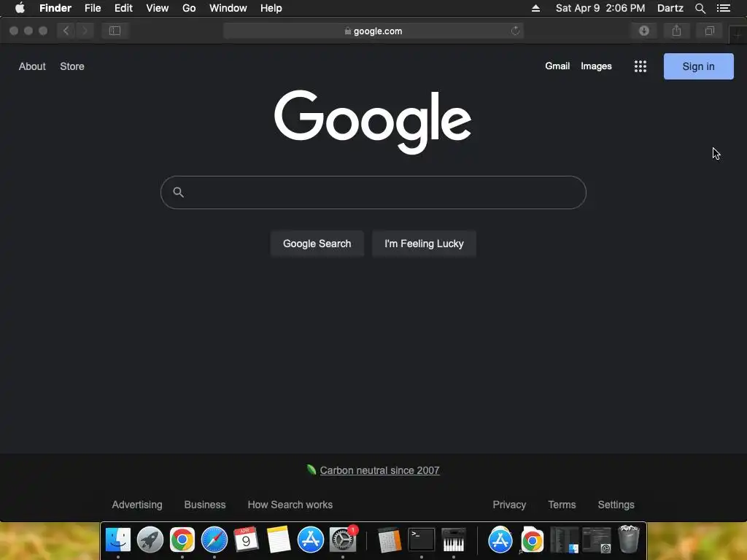Open the Window menu
This screenshot has width=747, height=560.
(228, 8)
